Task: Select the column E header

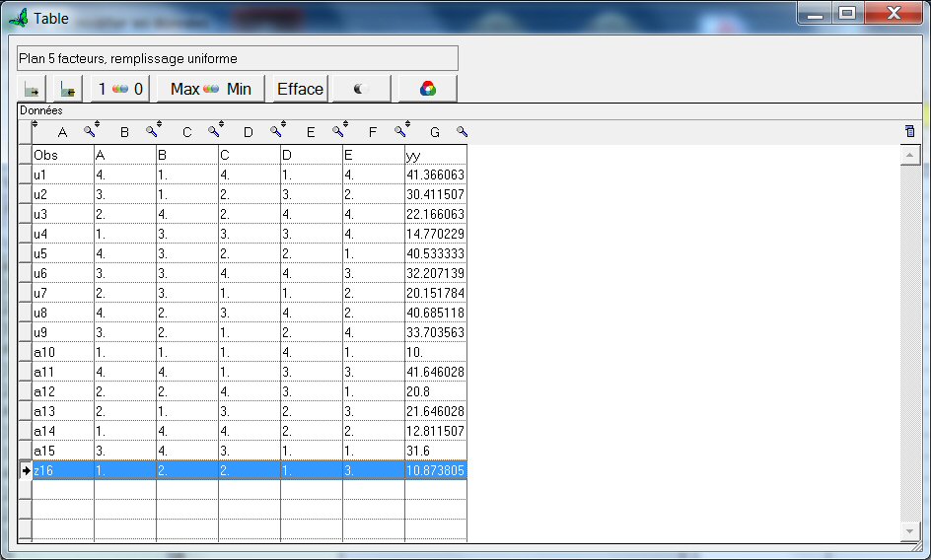Action: click(x=311, y=132)
